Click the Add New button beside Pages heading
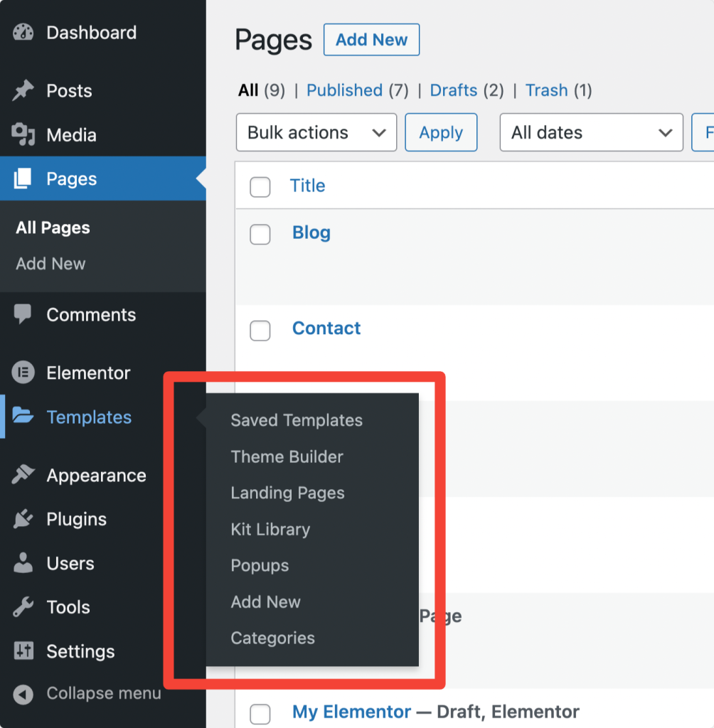 (372, 40)
